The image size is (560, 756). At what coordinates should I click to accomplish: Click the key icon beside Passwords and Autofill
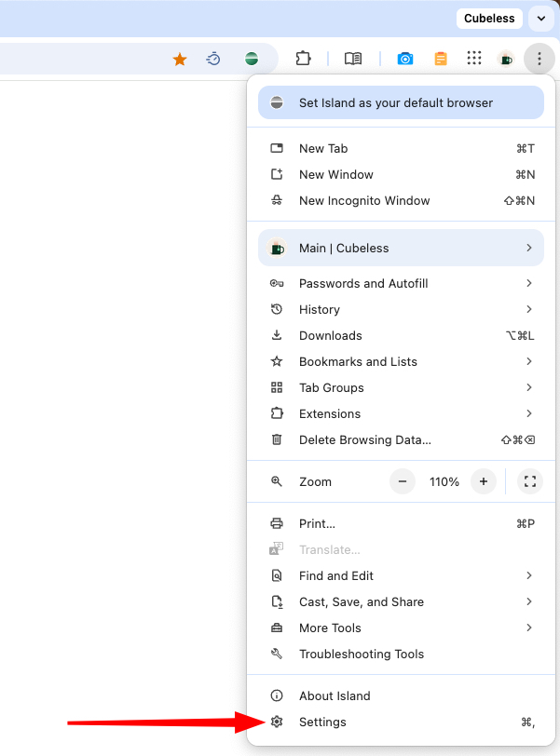277,283
